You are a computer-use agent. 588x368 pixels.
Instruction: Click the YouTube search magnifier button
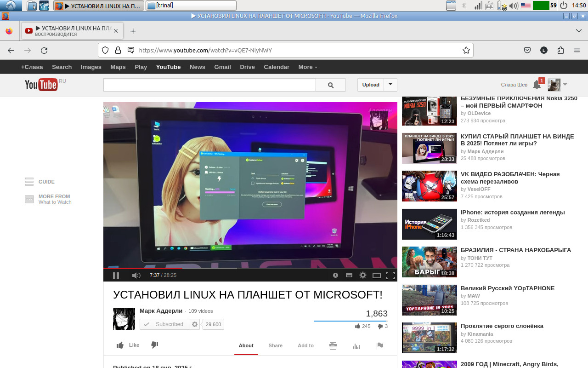[x=331, y=85]
